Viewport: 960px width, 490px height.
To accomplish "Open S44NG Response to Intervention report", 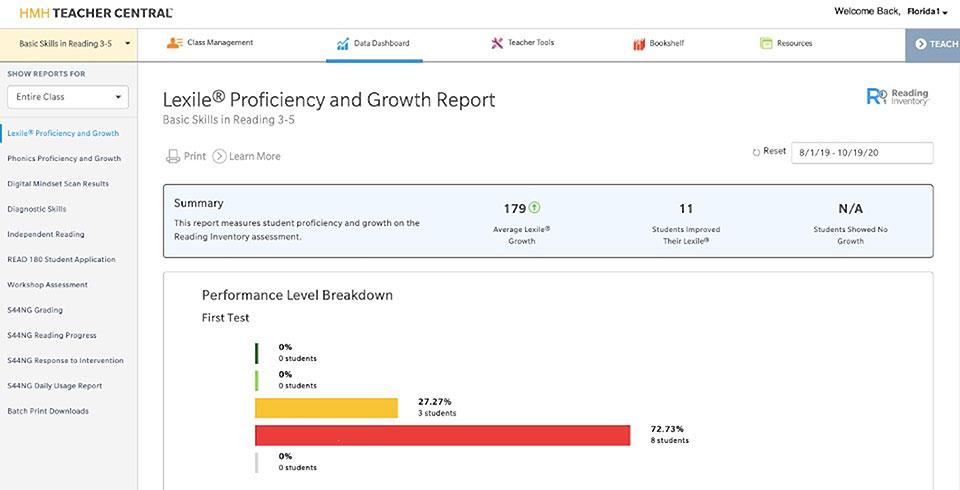I will [66, 361].
